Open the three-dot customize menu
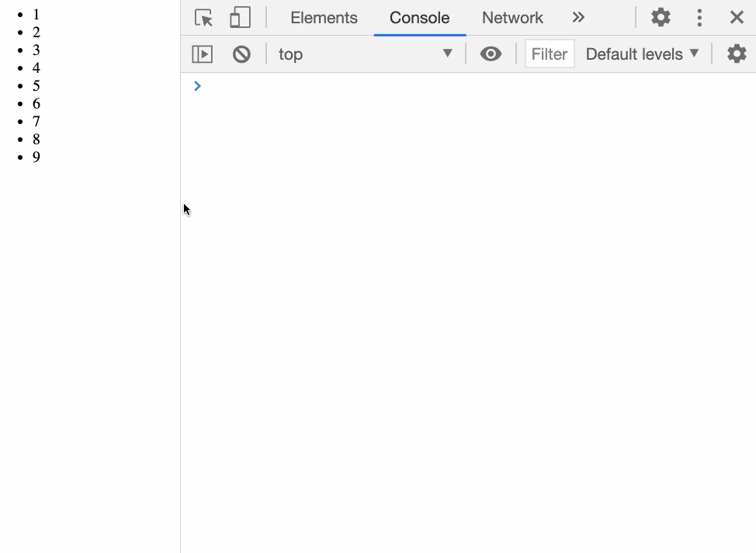The image size is (756, 553). click(x=699, y=17)
